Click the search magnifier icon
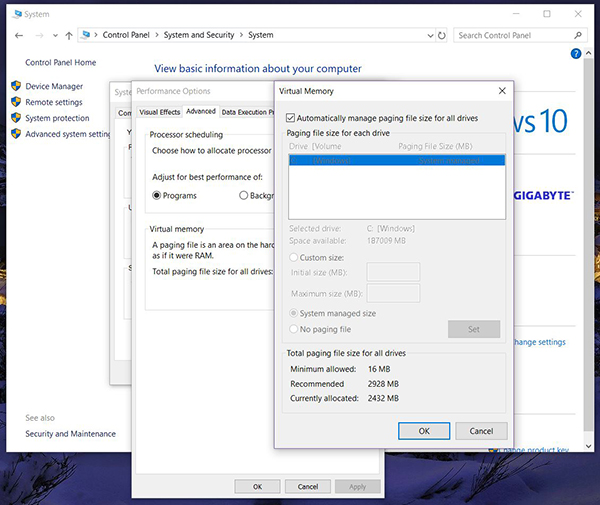Image resolution: width=600 pixels, height=505 pixels. (578, 35)
